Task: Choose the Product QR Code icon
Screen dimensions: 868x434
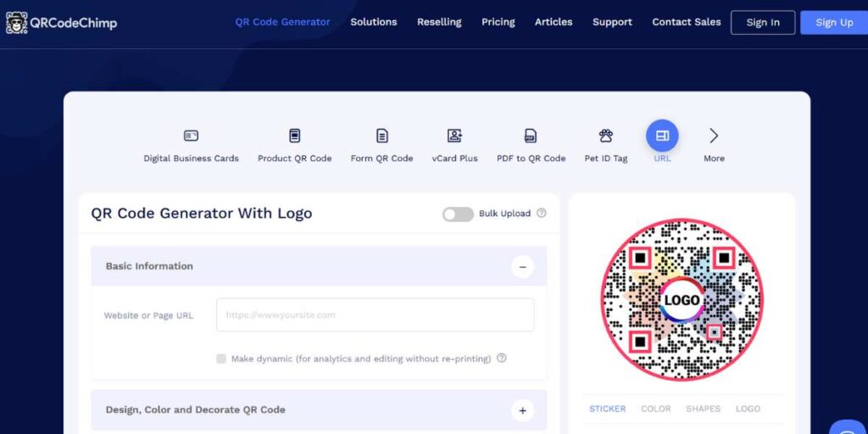Action: [x=294, y=136]
